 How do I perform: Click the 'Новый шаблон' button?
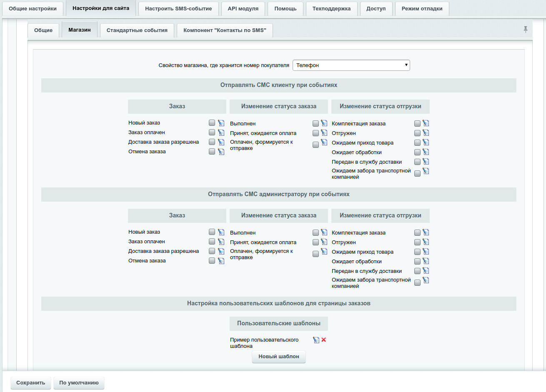click(x=278, y=357)
